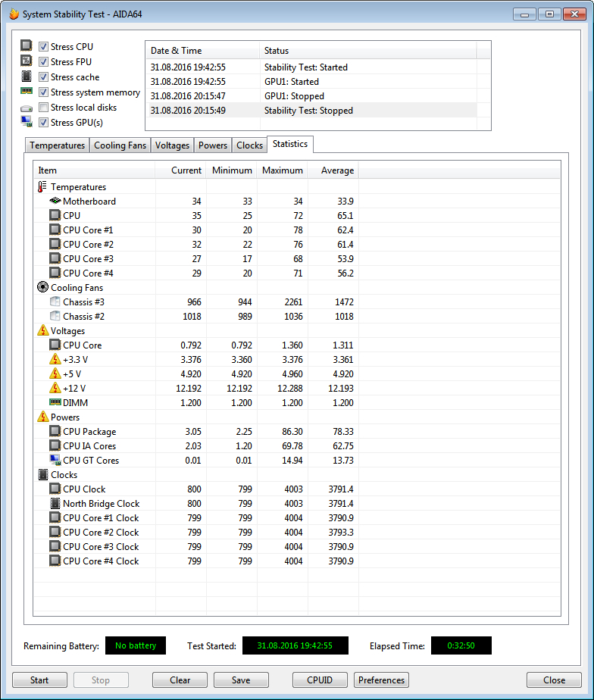The image size is (594, 700).
Task: Open the CPUID panel button
Action: coord(320,680)
